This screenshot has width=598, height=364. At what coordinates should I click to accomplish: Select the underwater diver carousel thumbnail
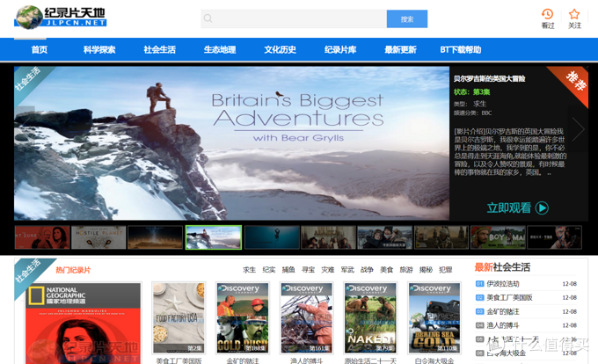point(272,237)
